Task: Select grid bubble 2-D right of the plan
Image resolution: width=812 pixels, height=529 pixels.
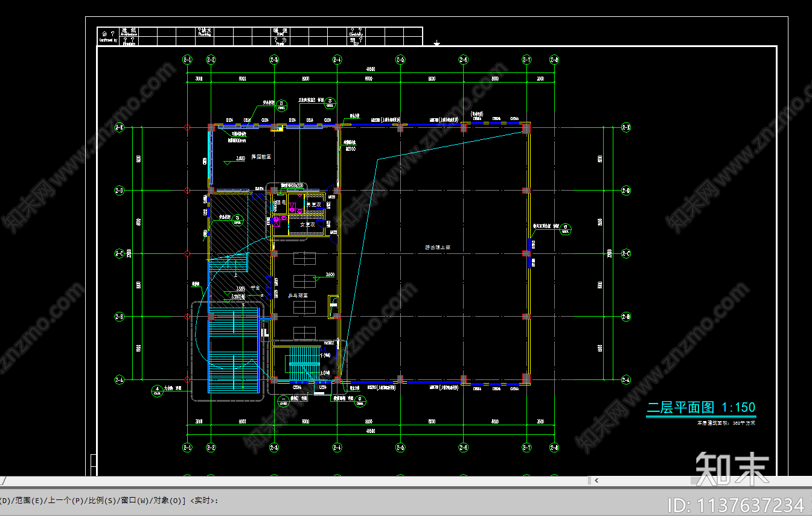Action: click(x=626, y=191)
